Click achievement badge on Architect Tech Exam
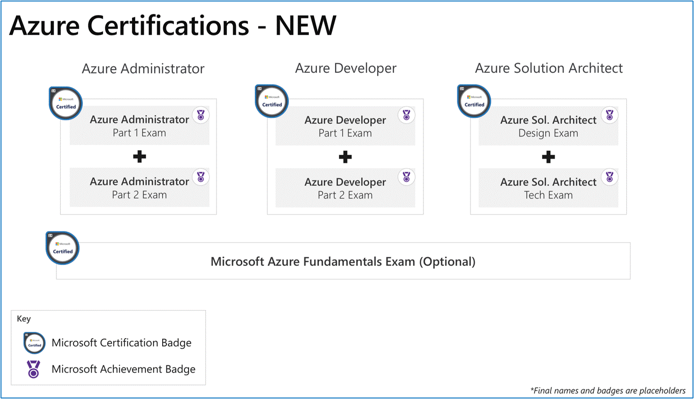This screenshot has width=694, height=399. pos(609,177)
